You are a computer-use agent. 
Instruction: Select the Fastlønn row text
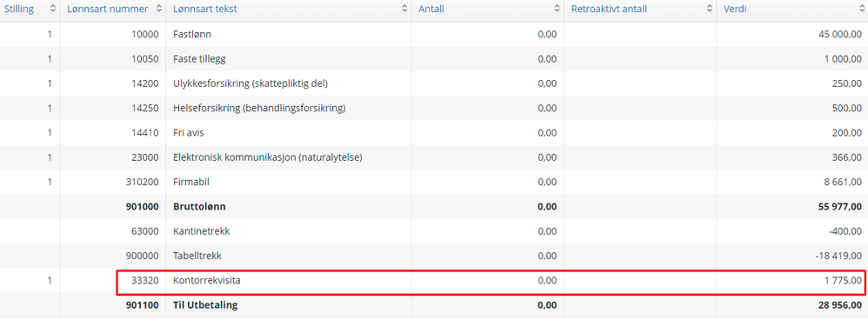click(192, 34)
